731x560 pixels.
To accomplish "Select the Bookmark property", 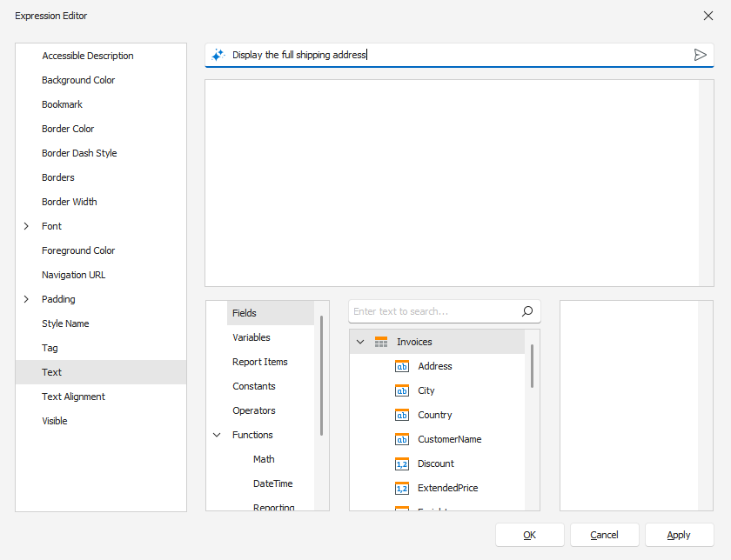I will coord(62,103).
